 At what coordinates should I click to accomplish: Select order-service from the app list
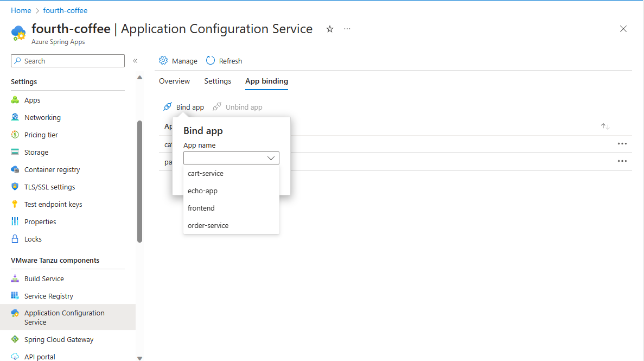208,225
